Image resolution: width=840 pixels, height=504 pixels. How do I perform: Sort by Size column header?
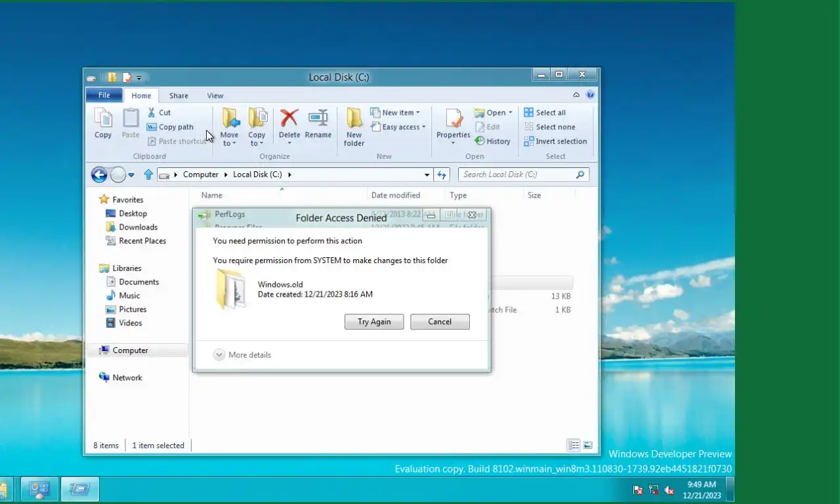(x=534, y=195)
